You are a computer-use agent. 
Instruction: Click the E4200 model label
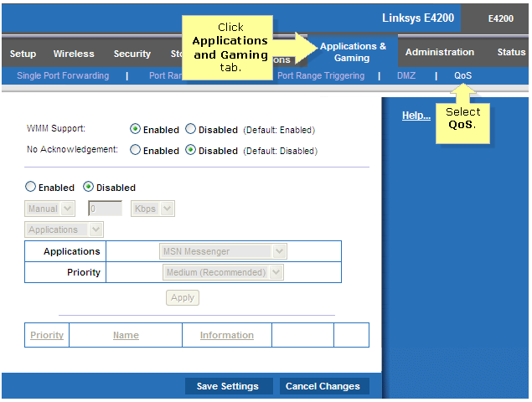pos(501,18)
